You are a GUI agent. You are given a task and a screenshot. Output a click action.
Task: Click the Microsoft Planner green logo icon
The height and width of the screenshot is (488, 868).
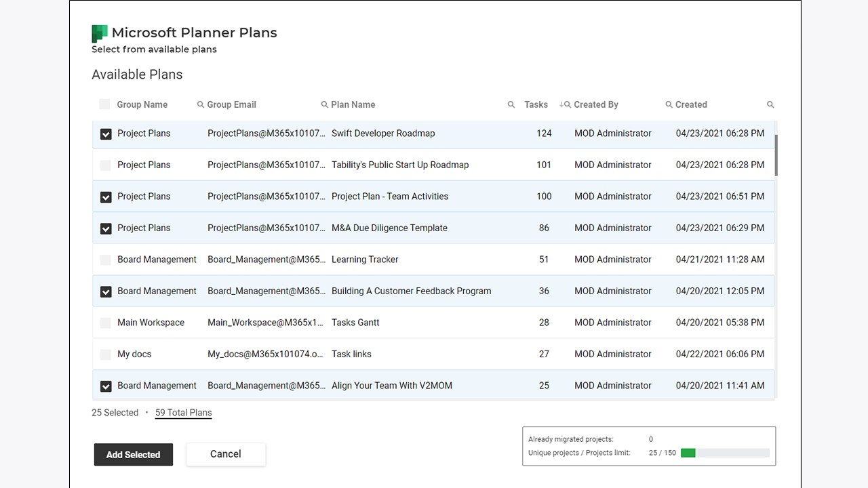coord(100,33)
